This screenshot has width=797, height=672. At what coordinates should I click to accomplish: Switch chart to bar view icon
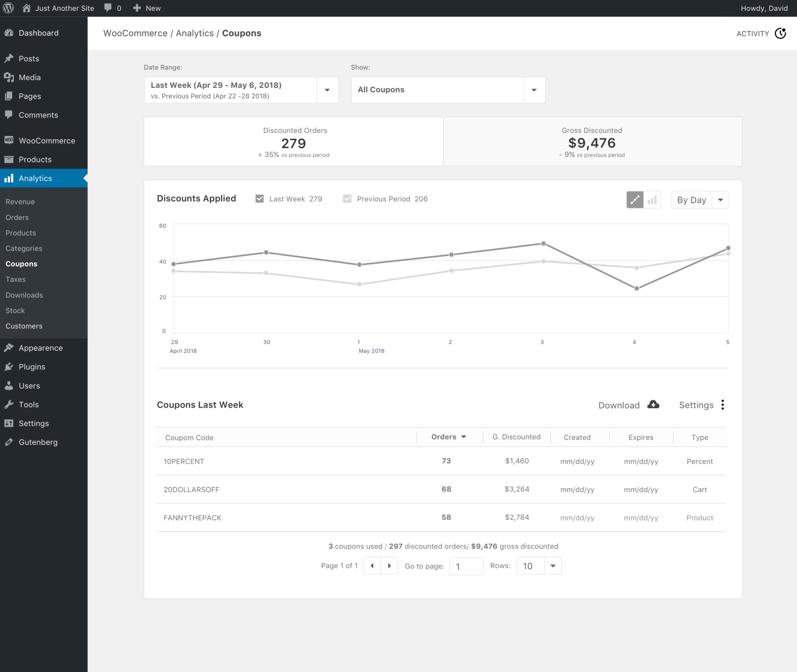pos(652,200)
